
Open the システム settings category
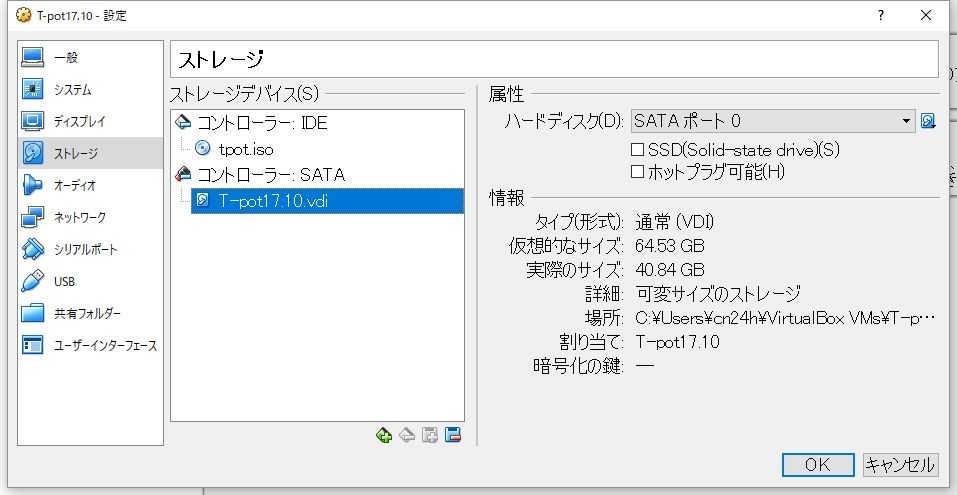pos(90,90)
